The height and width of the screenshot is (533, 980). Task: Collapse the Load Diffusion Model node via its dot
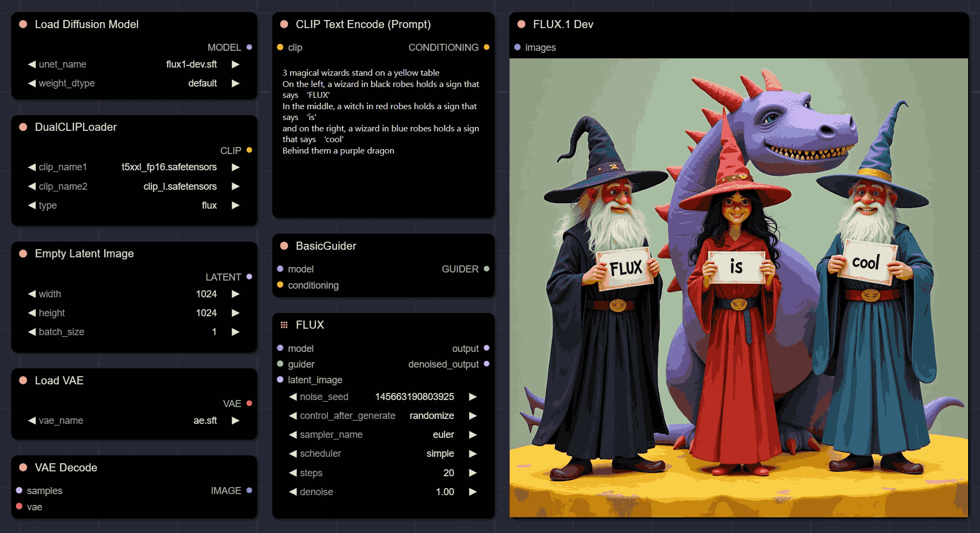(x=23, y=24)
